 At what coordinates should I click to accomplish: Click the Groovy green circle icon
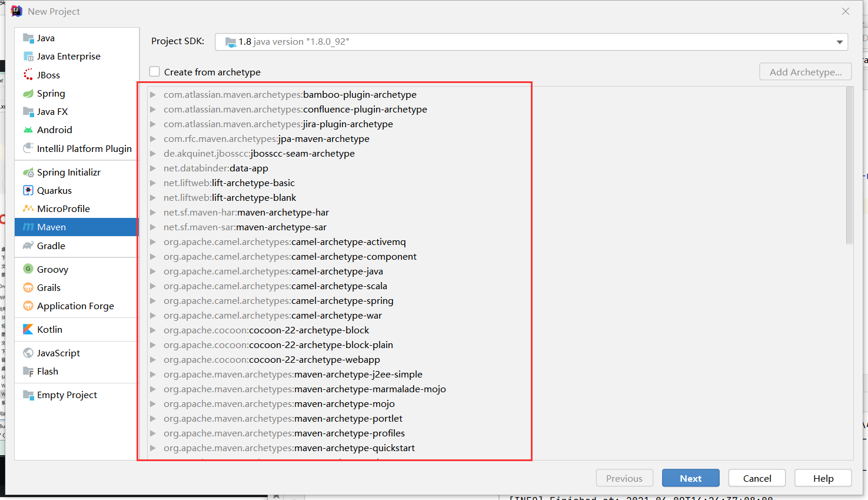(x=28, y=269)
